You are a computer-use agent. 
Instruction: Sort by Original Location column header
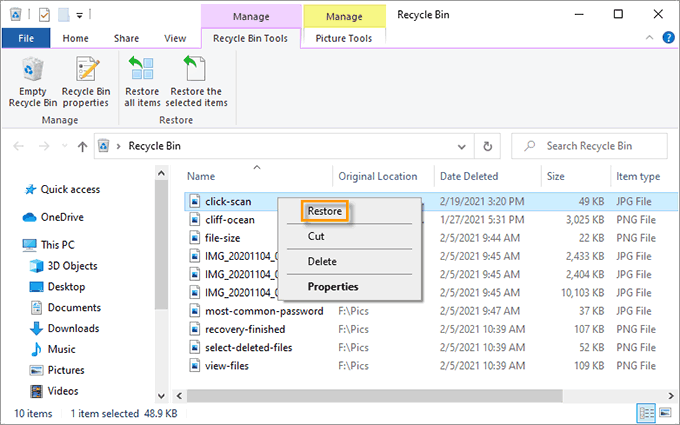click(378, 176)
